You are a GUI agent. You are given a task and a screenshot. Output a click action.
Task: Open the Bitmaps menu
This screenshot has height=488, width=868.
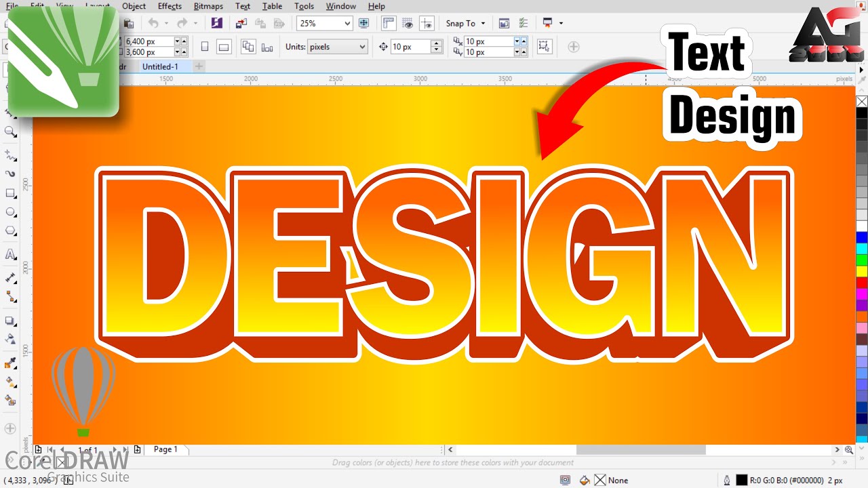208,6
